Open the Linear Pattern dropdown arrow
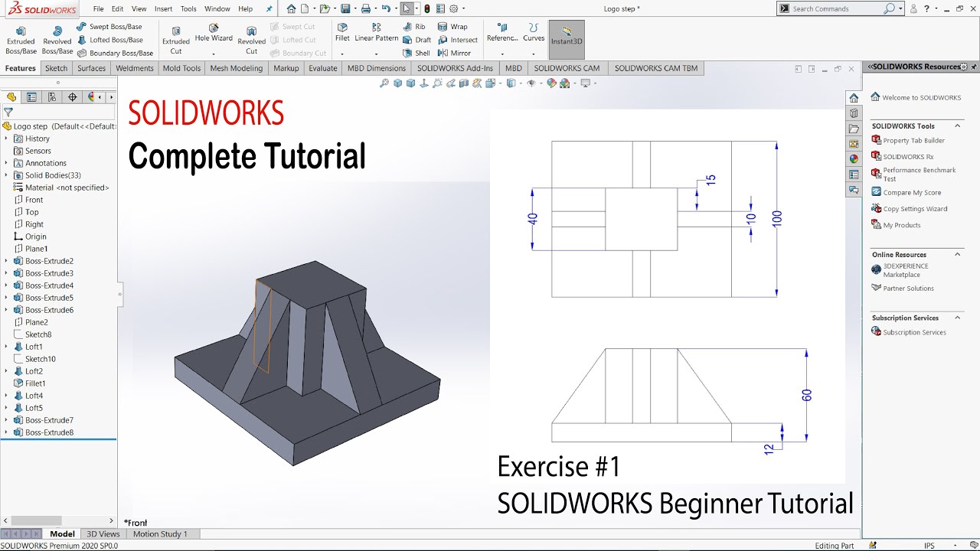The width and height of the screenshot is (980, 551). (377, 54)
